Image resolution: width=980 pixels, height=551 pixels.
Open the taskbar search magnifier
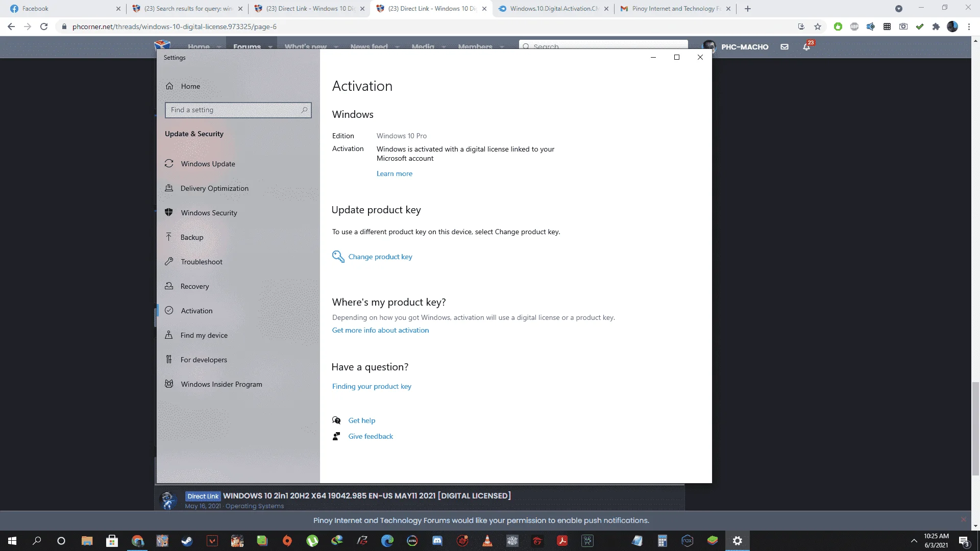click(37, 541)
